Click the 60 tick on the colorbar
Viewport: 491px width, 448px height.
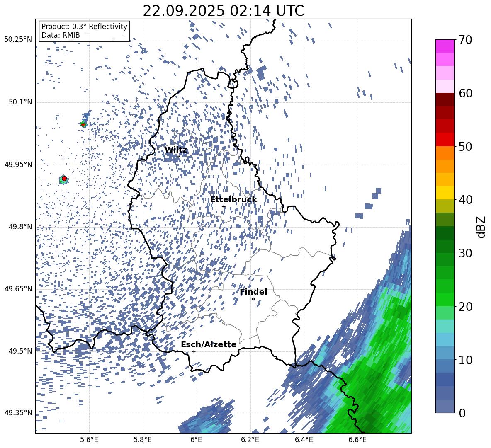click(x=465, y=93)
